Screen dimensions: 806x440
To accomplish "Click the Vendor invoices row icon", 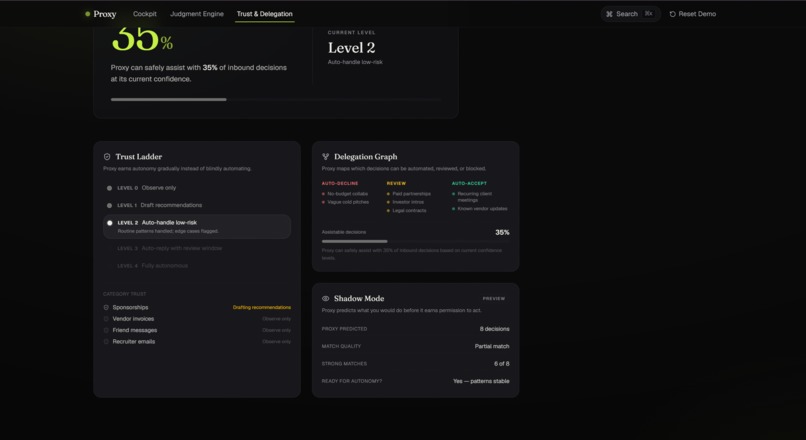I will point(106,319).
